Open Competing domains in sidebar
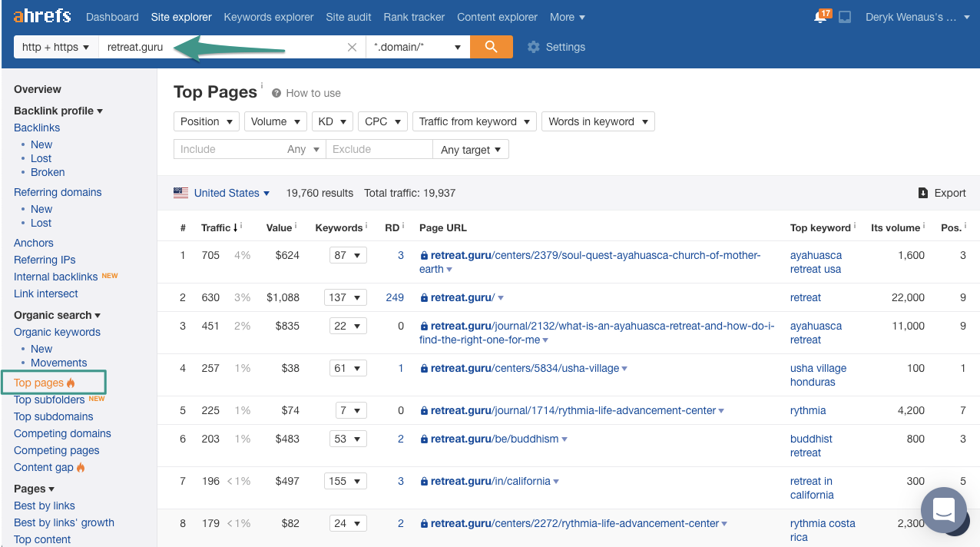The height and width of the screenshot is (547, 980). (x=62, y=433)
